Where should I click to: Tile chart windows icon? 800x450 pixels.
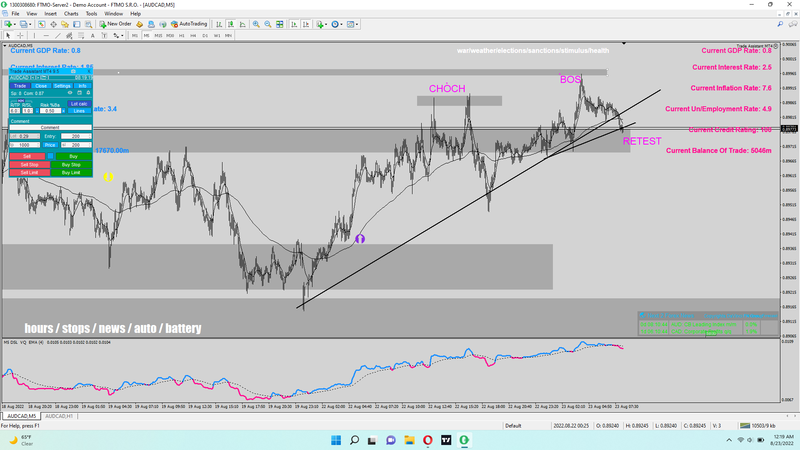(x=280, y=24)
